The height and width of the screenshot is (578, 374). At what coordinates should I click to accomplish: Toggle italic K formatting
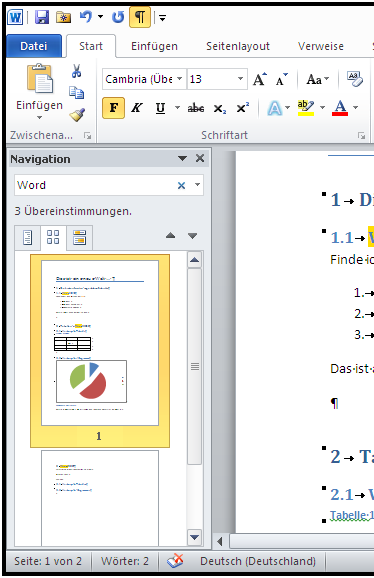point(137,108)
